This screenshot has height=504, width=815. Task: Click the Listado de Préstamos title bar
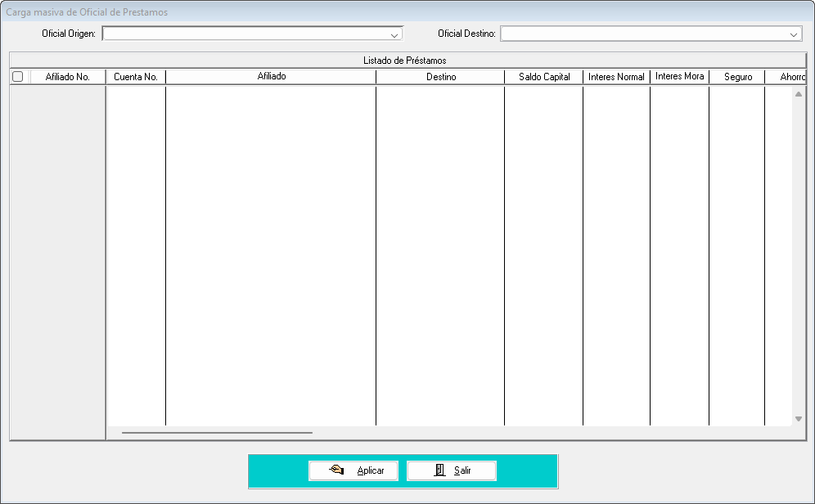click(x=407, y=61)
